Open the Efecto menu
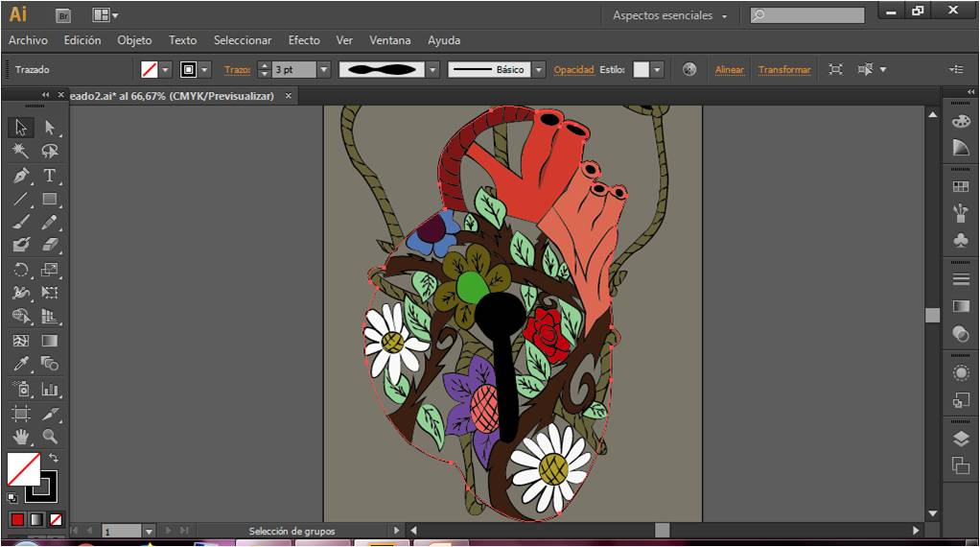Screen dimensions: 980x547 click(x=304, y=40)
